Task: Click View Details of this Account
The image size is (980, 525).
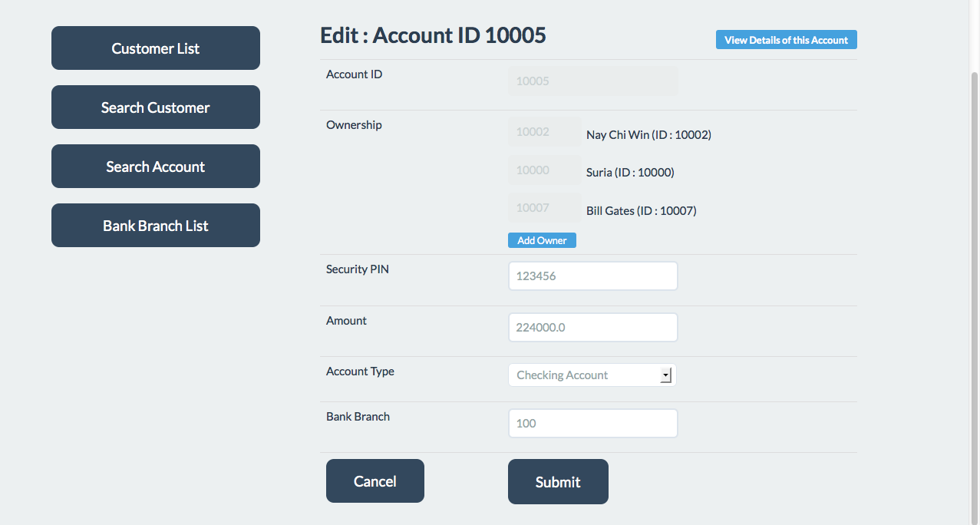Action: (786, 39)
